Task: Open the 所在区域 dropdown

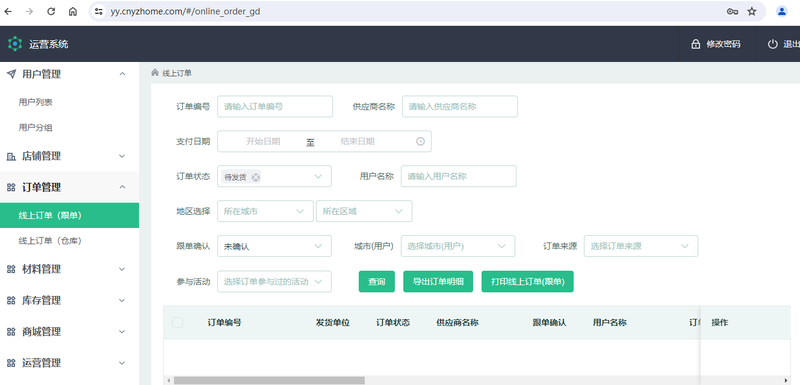Action: click(x=364, y=211)
